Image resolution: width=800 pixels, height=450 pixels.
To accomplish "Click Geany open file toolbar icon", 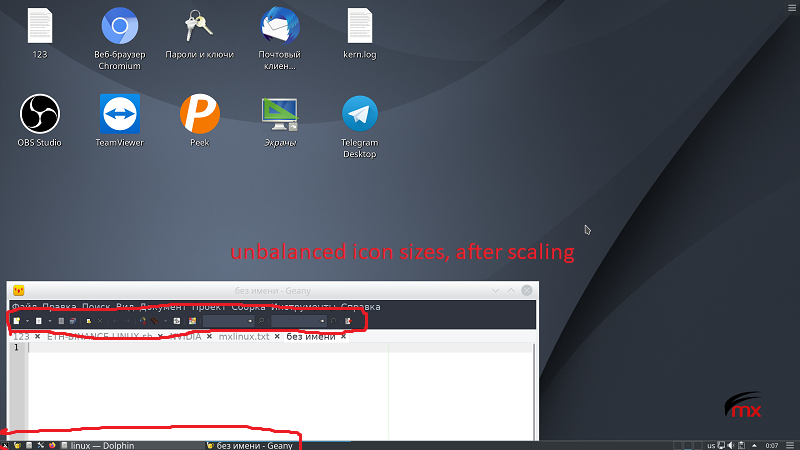I will tap(38, 321).
